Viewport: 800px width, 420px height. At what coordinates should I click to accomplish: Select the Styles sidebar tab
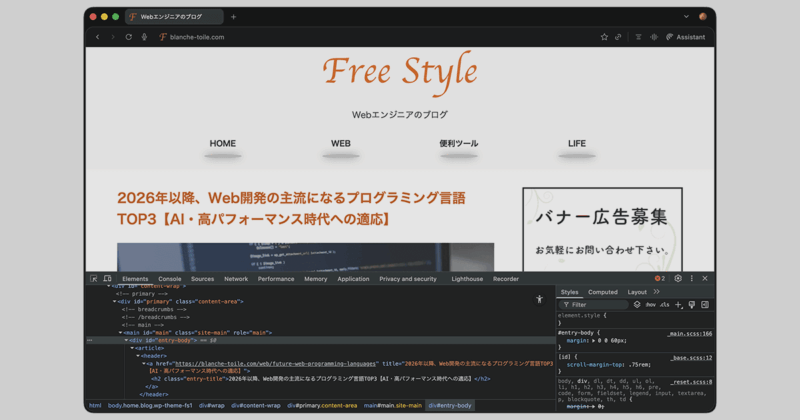click(569, 292)
